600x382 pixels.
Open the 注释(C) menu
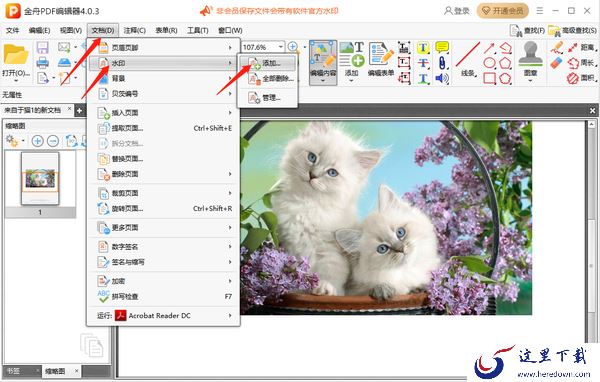(135, 30)
